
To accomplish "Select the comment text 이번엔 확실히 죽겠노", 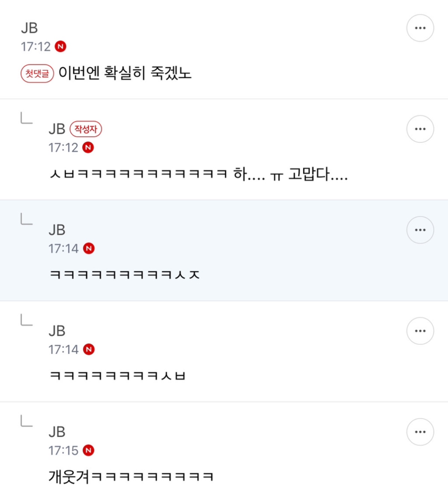I will coord(125,73).
